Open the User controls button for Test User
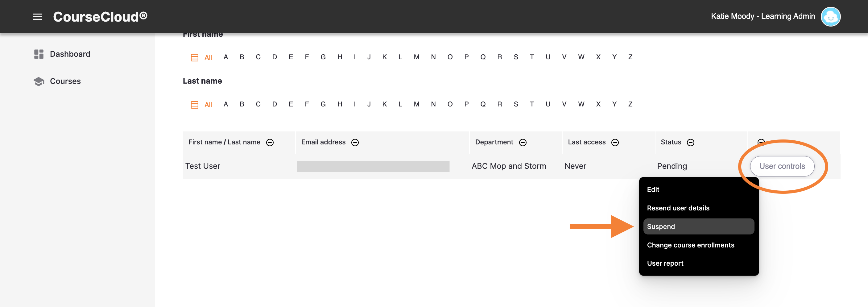 (783, 166)
